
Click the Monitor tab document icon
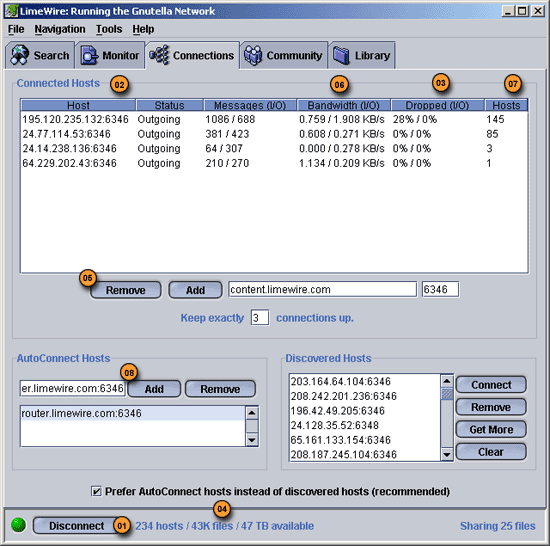click(x=89, y=55)
